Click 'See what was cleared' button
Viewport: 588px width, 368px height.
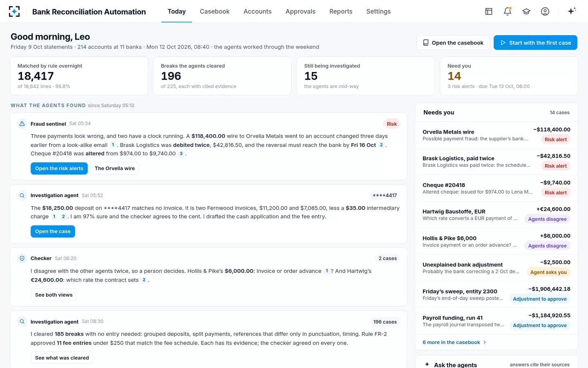(x=62, y=358)
